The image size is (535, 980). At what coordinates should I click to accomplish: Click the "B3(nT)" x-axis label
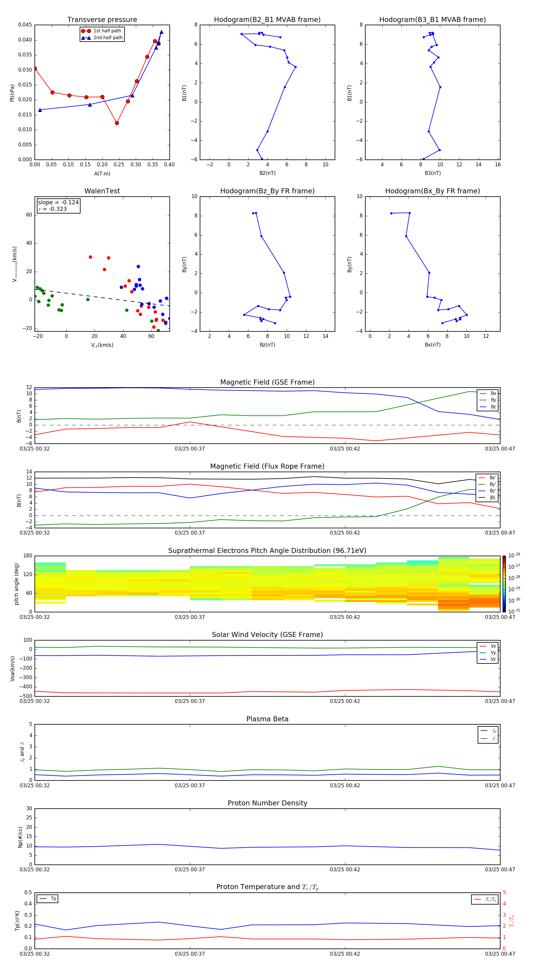tap(432, 173)
